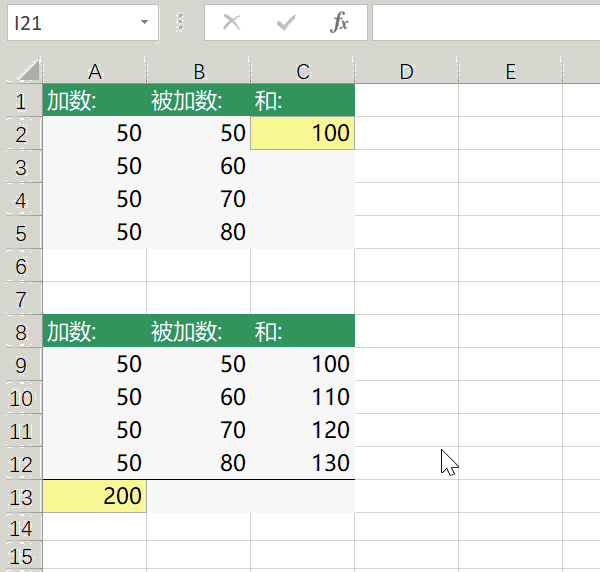600x572 pixels.
Task: Click cell C8 containing 和:
Action: (x=303, y=331)
